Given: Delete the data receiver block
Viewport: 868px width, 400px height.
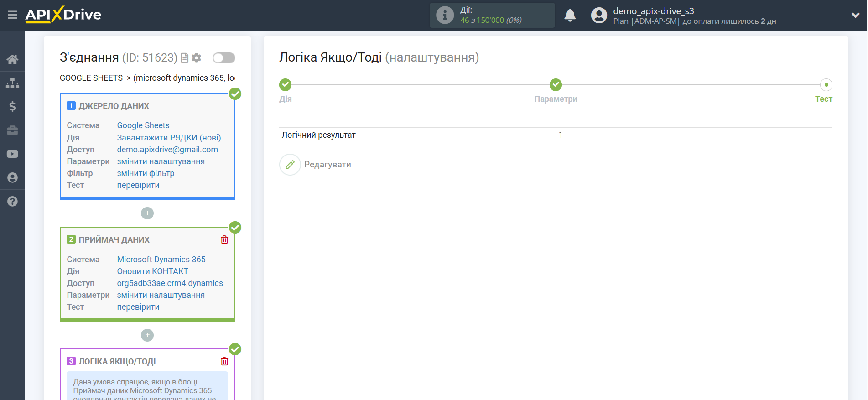Looking at the screenshot, I should pyautogui.click(x=224, y=239).
